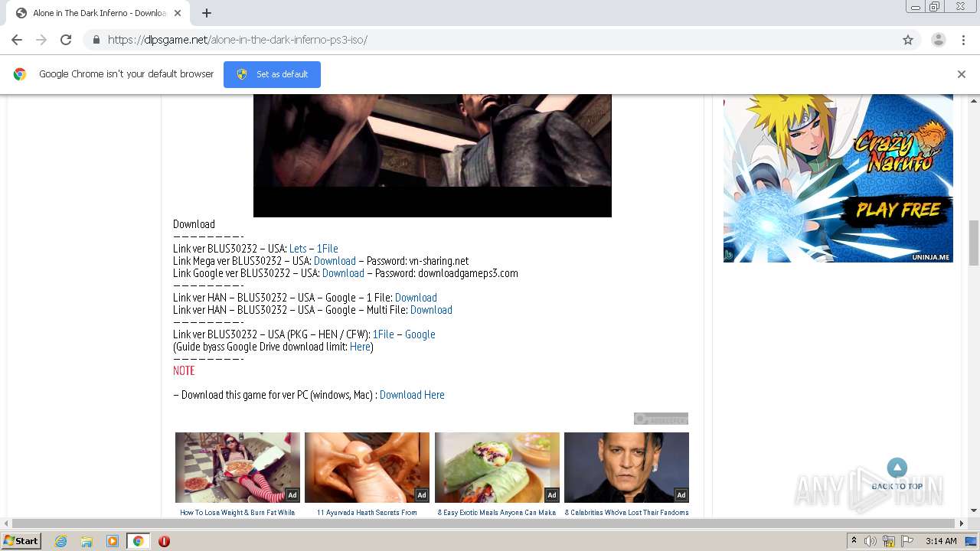The height and width of the screenshot is (551, 980).
Task: Download the HAN Google 1 File version
Action: tap(416, 298)
